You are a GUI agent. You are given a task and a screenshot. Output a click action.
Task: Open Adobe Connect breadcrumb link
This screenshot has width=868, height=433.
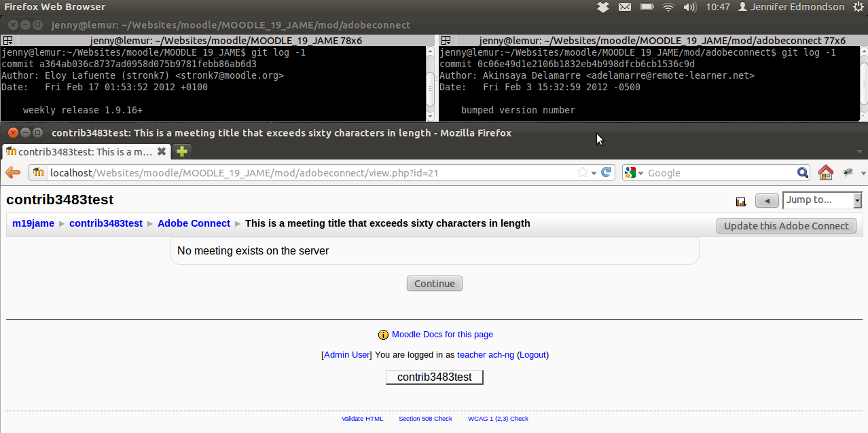(x=194, y=223)
